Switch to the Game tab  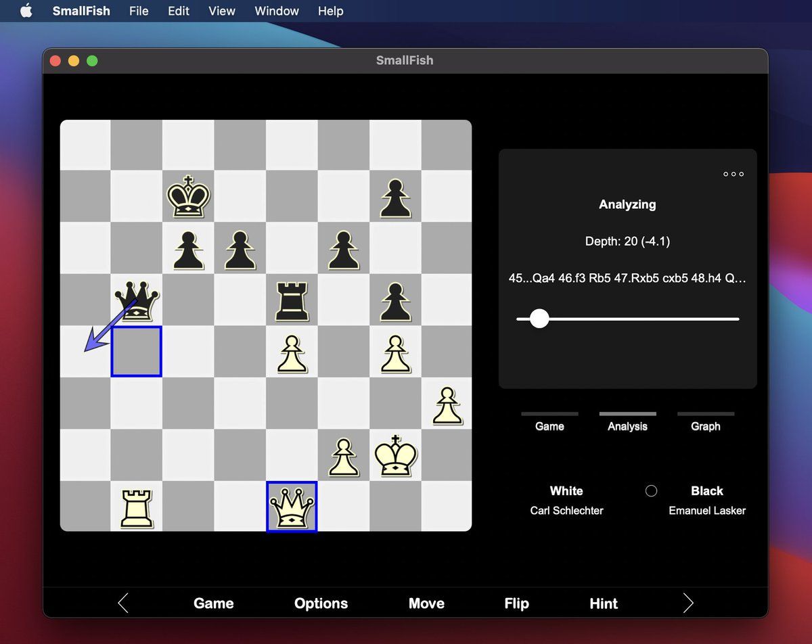549,426
